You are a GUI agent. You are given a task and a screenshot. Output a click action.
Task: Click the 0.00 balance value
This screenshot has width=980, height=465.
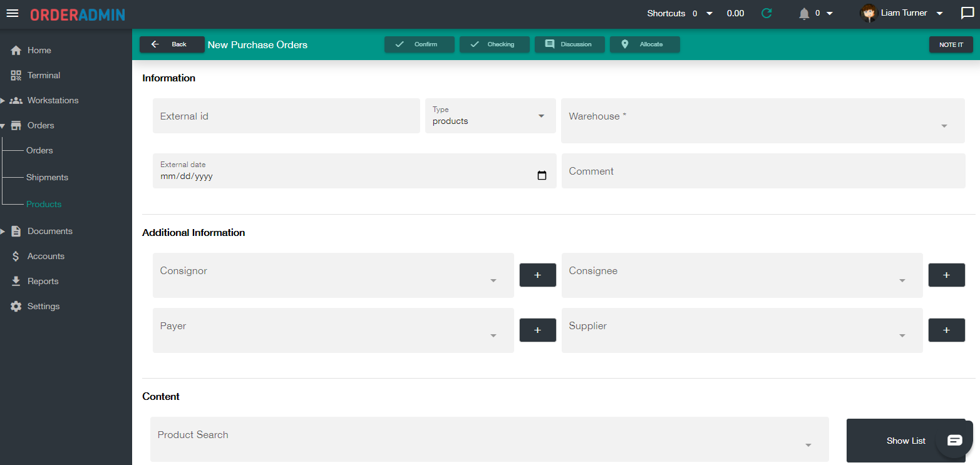(735, 13)
